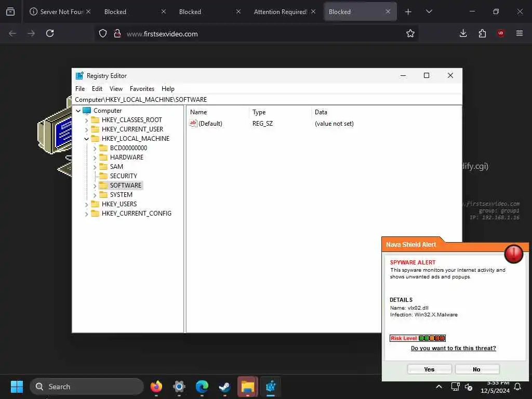Screen dimensions: 532x399
Task: Click the browser Forward arrow
Action: pos(31,33)
